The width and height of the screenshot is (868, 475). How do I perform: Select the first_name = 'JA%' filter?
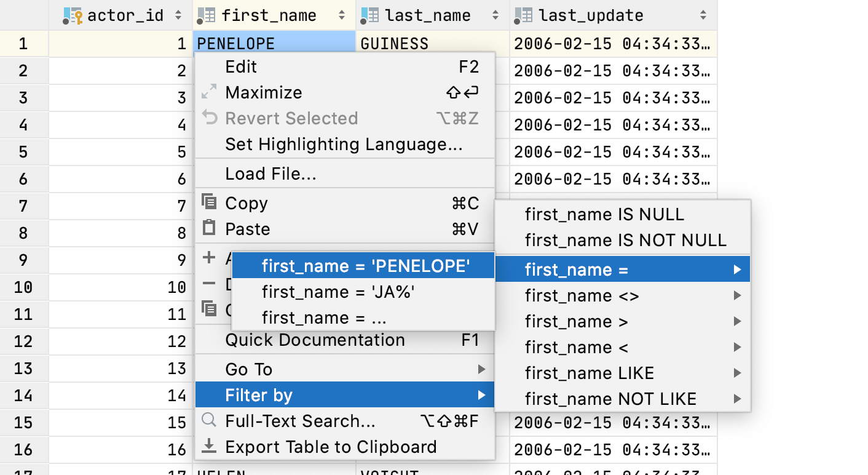pos(338,292)
